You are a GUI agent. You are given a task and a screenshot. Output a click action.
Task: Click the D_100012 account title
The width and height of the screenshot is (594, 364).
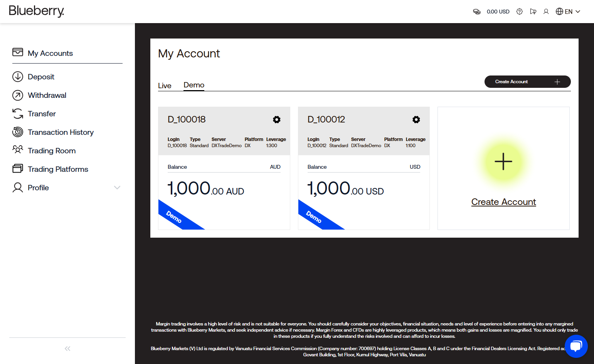point(326,119)
